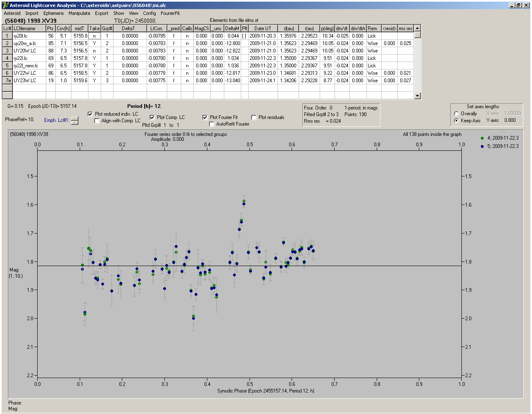Screen dimensions: 532x414
Task: Enable AutoRefit Fourier checkbox
Action: [x=211, y=124]
